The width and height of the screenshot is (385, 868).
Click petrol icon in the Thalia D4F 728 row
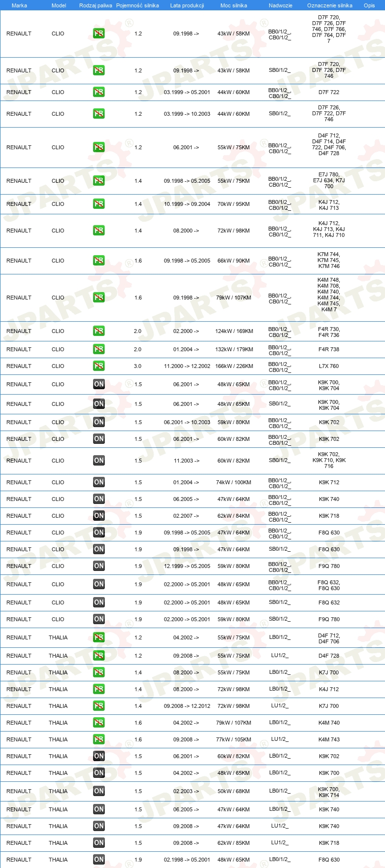tap(99, 656)
